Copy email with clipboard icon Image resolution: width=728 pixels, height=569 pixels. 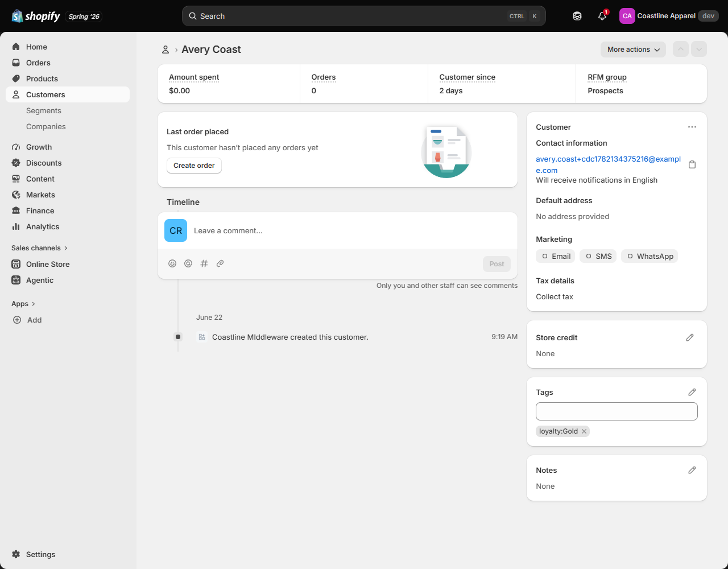[x=692, y=164]
